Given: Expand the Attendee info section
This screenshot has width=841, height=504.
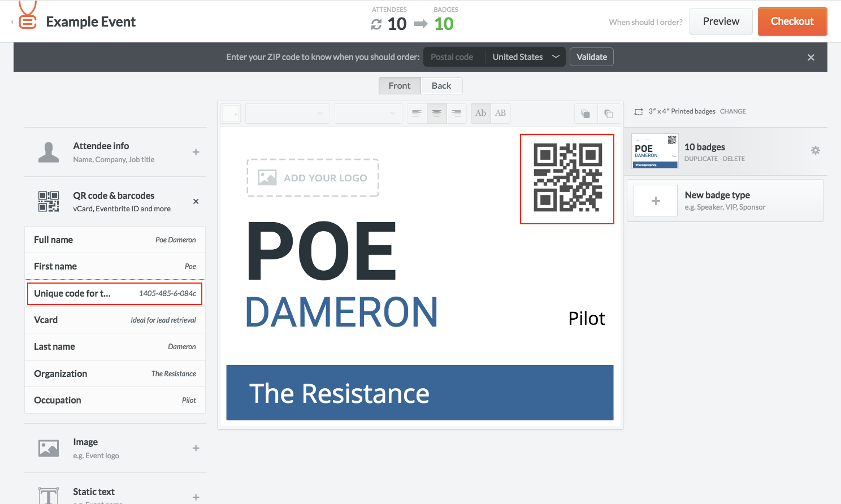Looking at the screenshot, I should coord(196,152).
